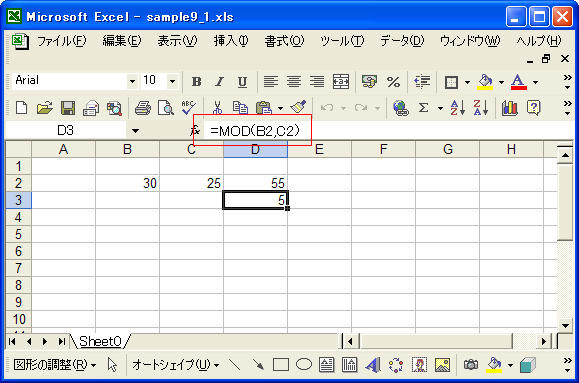Align text left
Screen dimensions: 579x383
point(271,82)
